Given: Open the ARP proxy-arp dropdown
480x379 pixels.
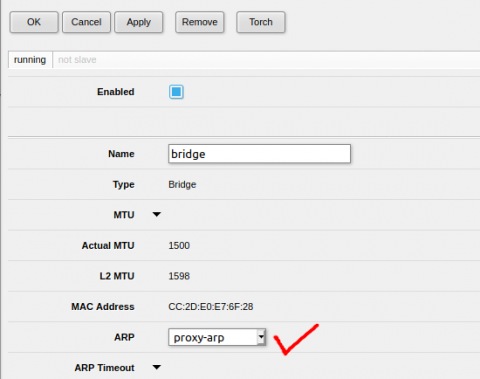Looking at the screenshot, I should point(217,337).
